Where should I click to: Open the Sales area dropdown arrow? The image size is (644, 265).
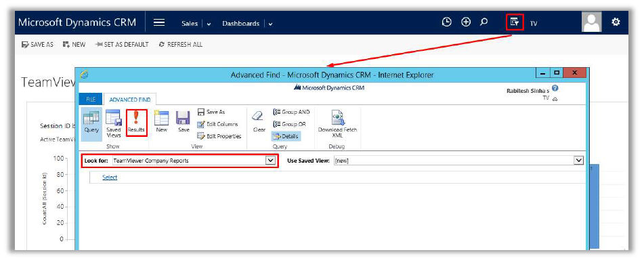click(209, 24)
